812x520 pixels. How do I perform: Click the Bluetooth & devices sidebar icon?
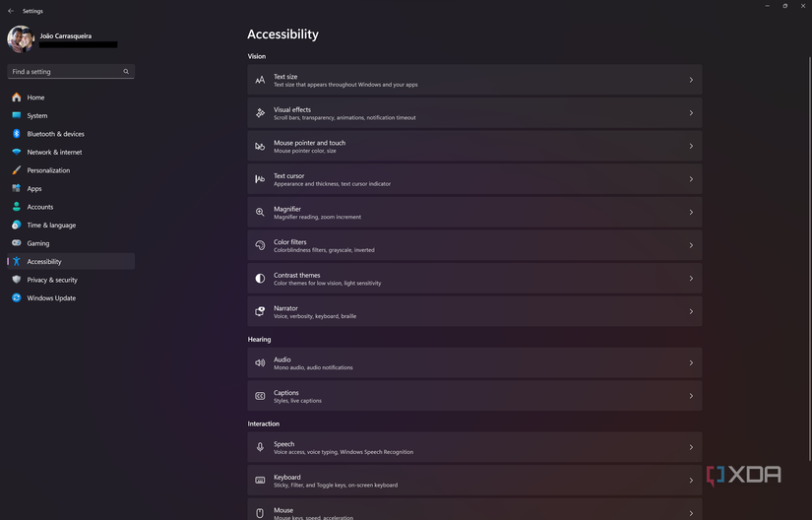(17, 134)
